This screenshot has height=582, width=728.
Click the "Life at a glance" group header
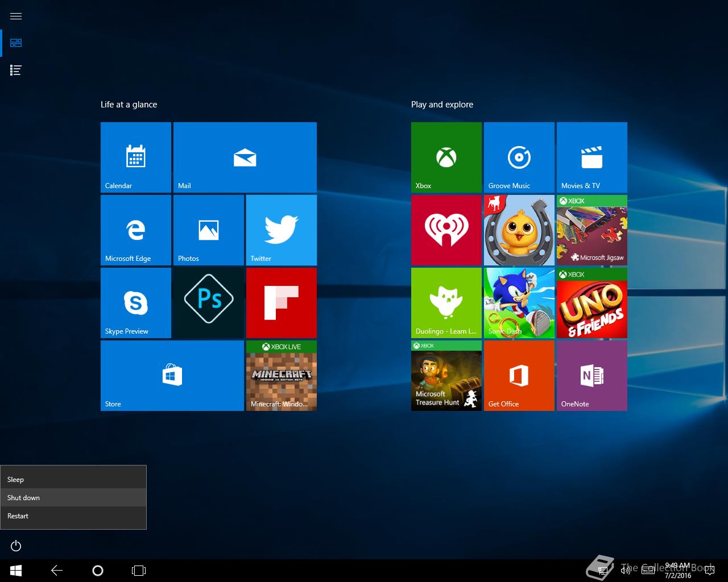tap(129, 105)
